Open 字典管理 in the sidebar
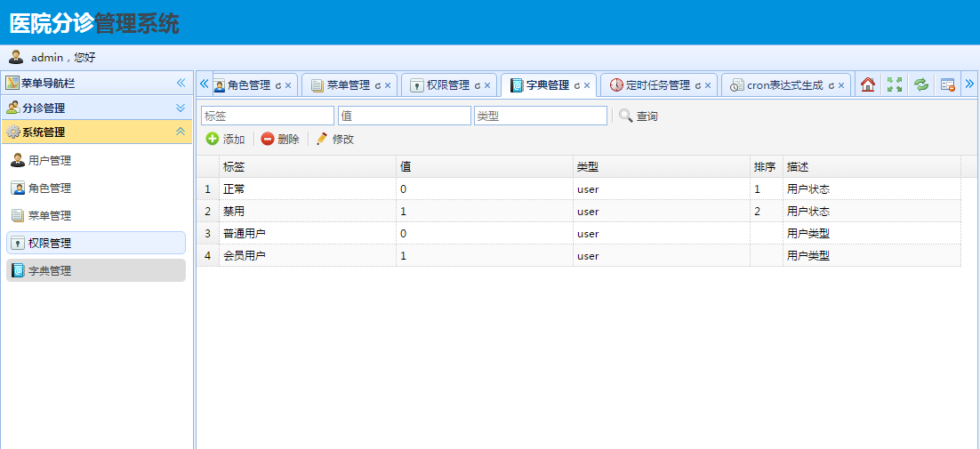 click(96, 270)
